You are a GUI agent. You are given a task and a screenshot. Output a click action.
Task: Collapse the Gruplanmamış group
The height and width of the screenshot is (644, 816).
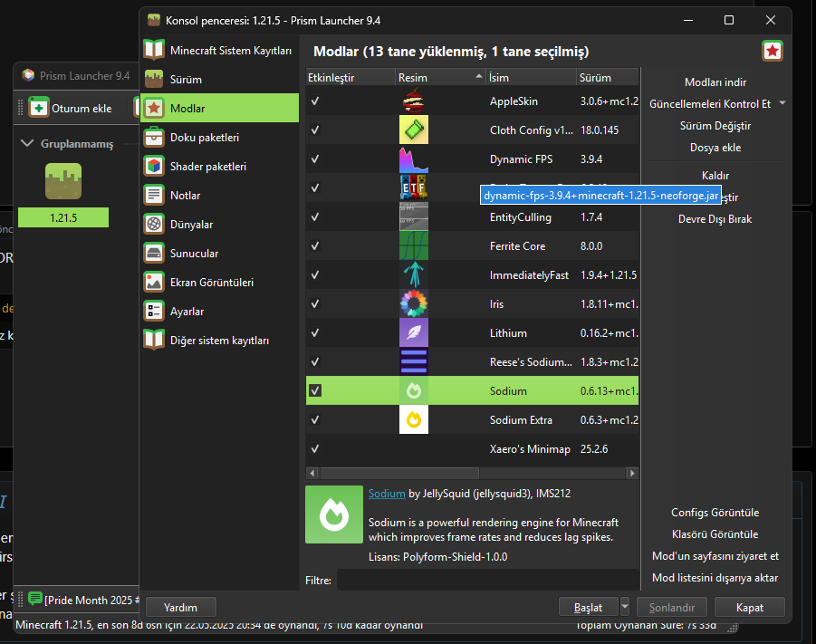coord(27,143)
